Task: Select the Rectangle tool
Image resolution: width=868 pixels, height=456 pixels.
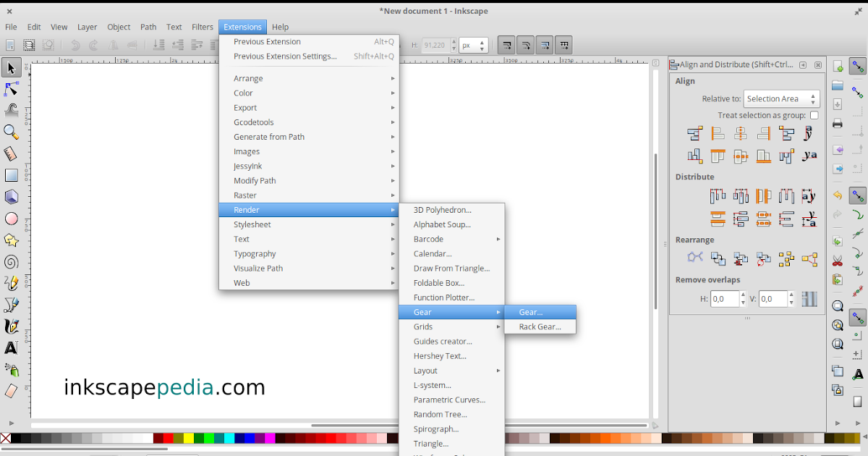Action: [x=11, y=175]
